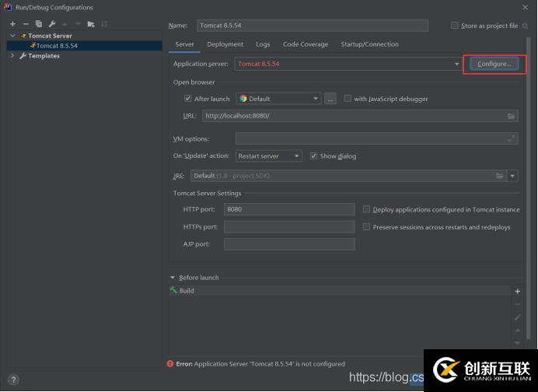
Task: Move configuration up arrow in left toolbar
Action: coord(65,24)
